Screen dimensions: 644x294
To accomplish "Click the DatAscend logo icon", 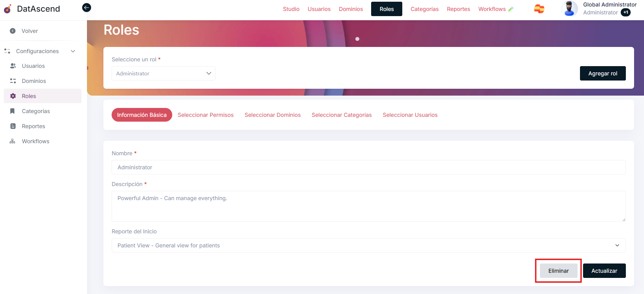I will click(x=8, y=9).
